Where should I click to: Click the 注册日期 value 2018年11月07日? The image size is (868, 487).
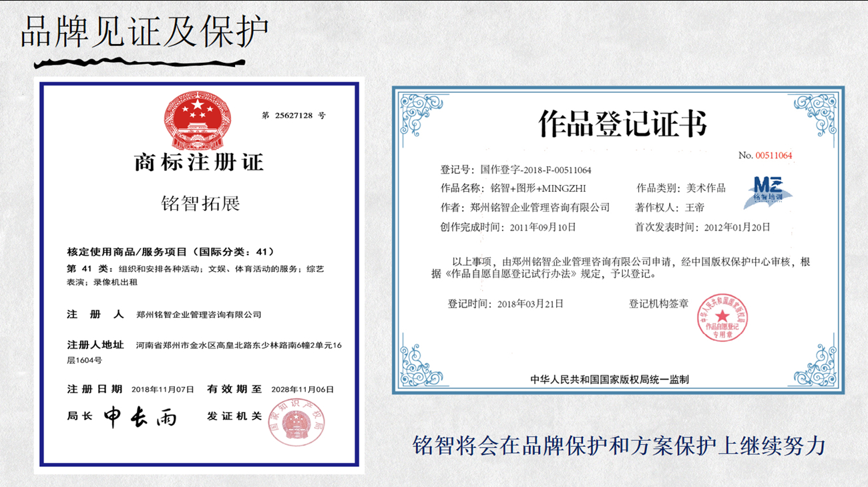coord(162,389)
